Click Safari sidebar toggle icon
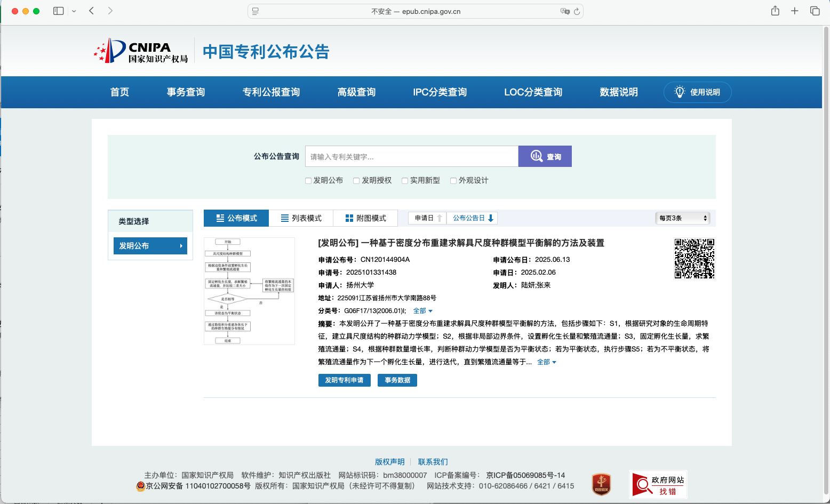The image size is (830, 504). (x=59, y=11)
